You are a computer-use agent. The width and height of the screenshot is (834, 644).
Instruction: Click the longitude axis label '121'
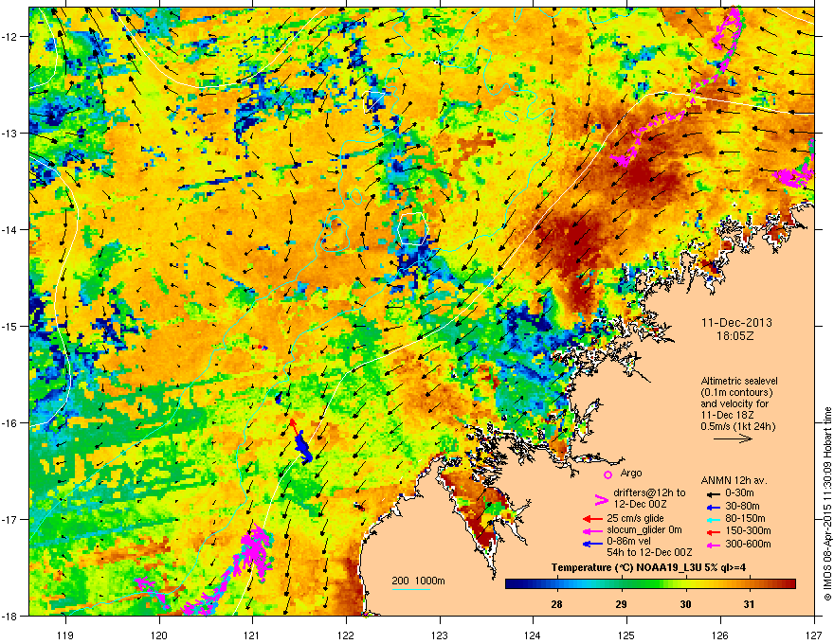coord(252,635)
